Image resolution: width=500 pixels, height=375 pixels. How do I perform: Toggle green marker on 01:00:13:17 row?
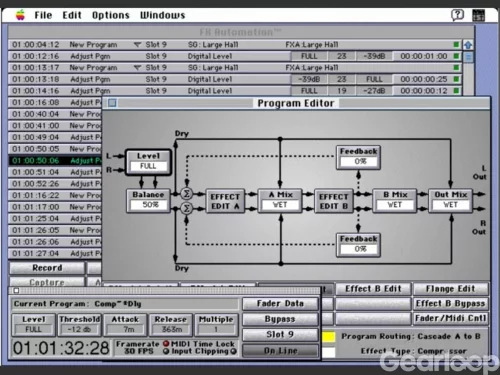point(456,68)
